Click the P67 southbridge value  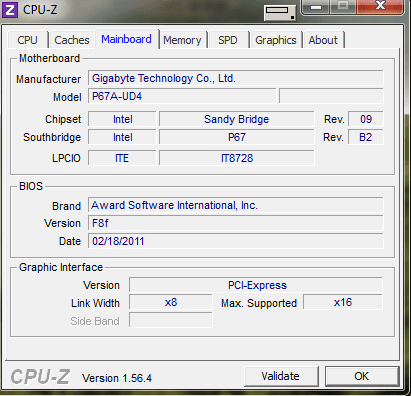pyautogui.click(x=237, y=137)
